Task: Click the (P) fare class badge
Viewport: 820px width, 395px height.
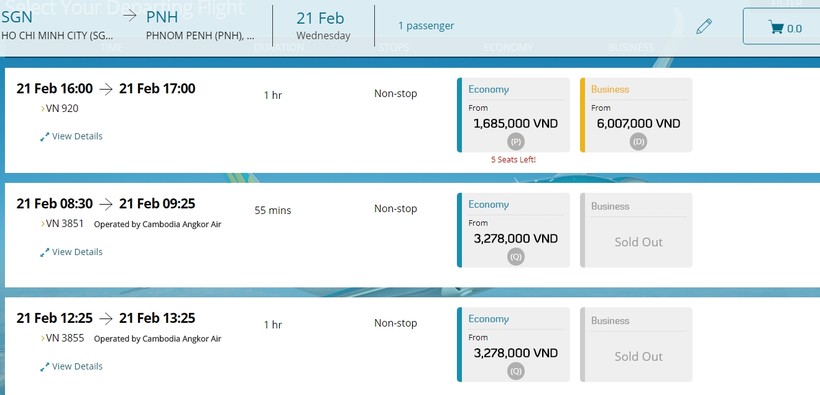Action: pyautogui.click(x=516, y=142)
